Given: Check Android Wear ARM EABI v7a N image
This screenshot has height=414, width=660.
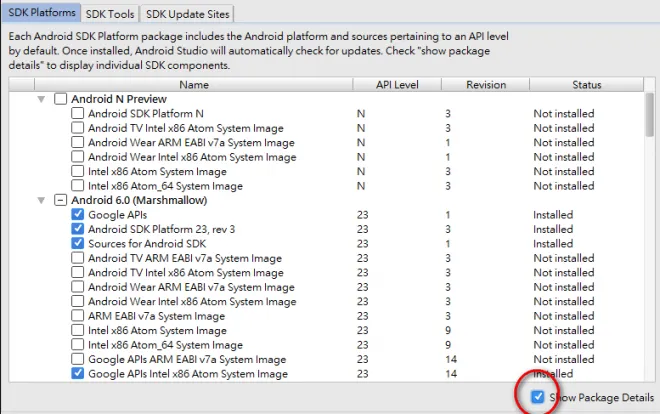Looking at the screenshot, I should click(x=77, y=142).
